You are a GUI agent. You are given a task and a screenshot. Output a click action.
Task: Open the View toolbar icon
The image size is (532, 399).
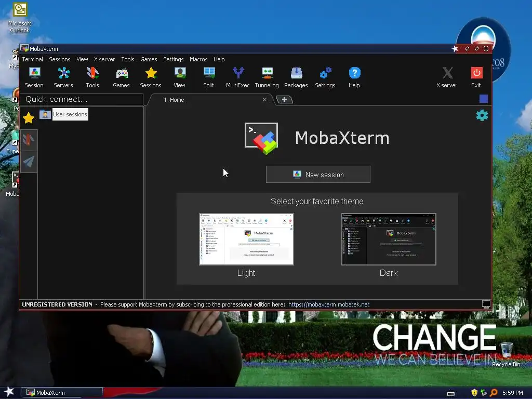179,77
